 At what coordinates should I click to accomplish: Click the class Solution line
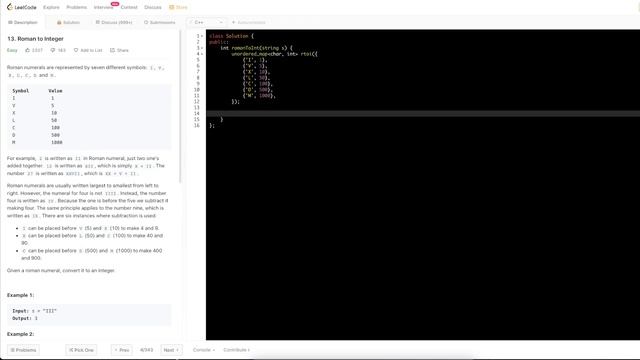pos(231,36)
